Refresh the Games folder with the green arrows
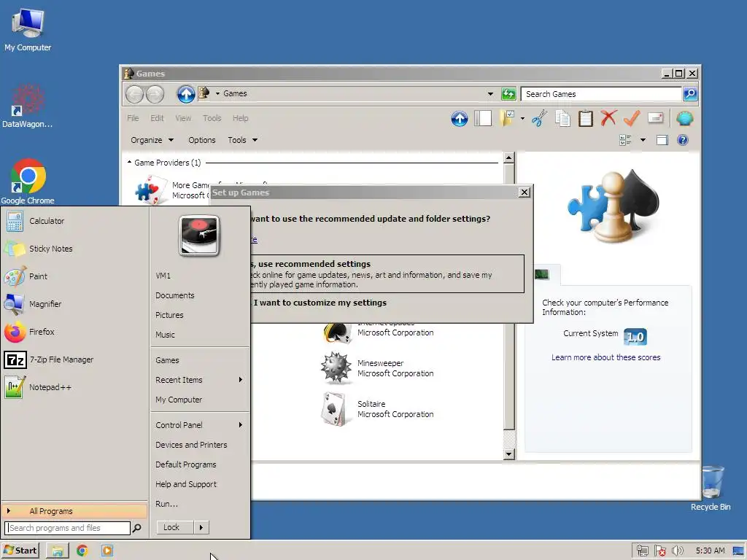The height and width of the screenshot is (560, 747). (x=508, y=94)
